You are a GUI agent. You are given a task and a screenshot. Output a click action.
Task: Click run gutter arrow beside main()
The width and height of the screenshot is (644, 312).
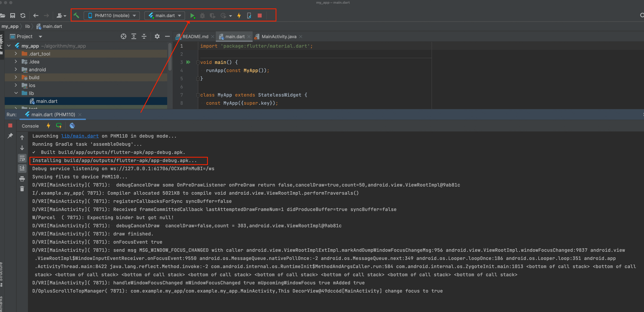click(188, 62)
